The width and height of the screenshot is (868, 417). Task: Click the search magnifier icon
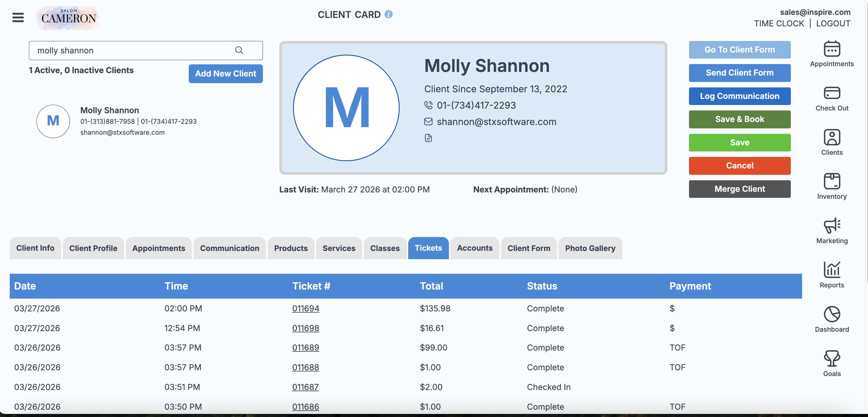pos(239,50)
